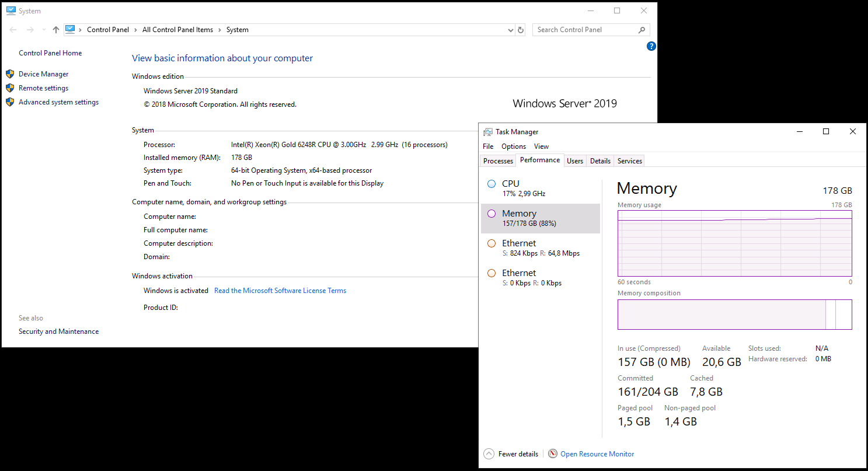This screenshot has height=471, width=868.
Task: Open Task Manager Options menu
Action: pyautogui.click(x=514, y=146)
